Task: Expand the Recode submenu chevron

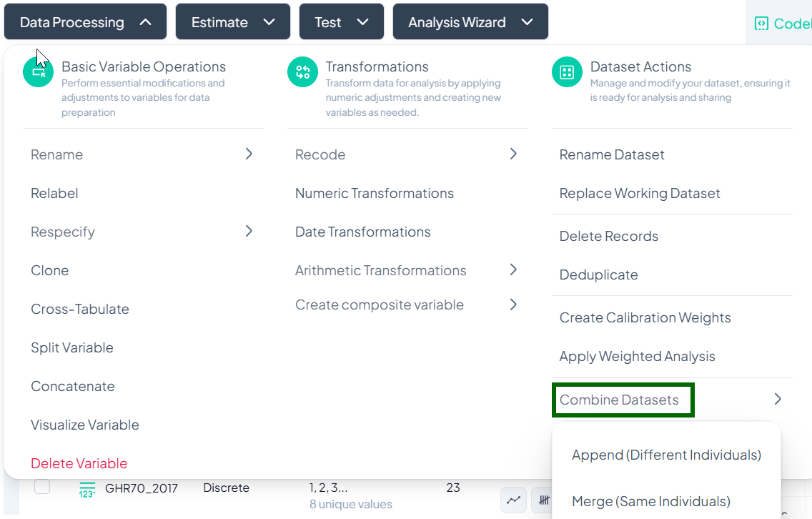Action: (513, 154)
